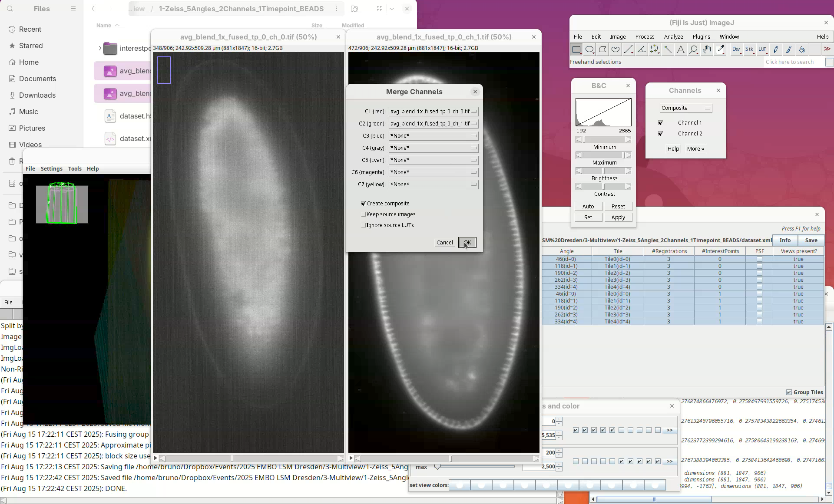Click the Auto button in B&C
834x504 pixels.
coord(588,206)
